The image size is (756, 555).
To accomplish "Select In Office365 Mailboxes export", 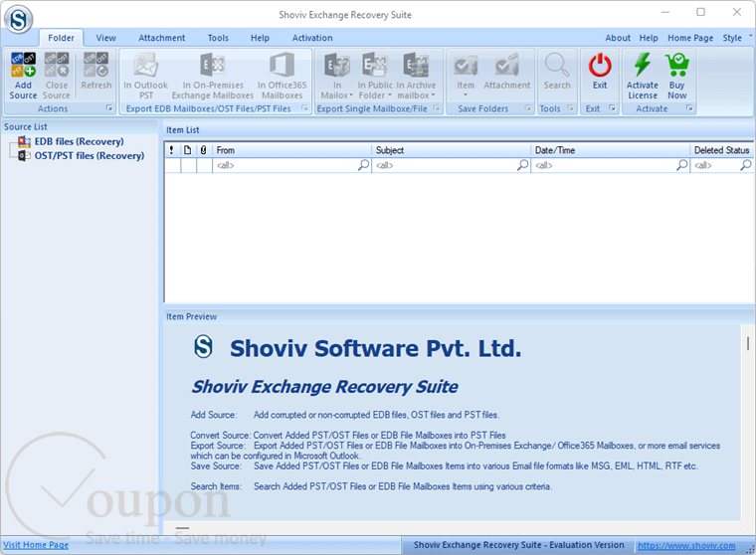I will [283, 77].
